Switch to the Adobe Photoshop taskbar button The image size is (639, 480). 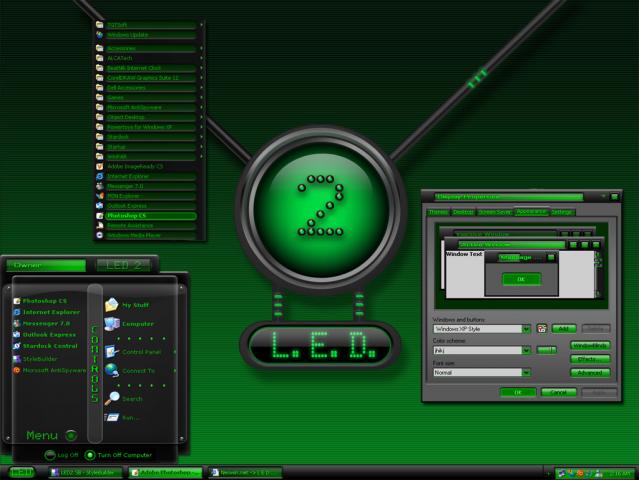click(x=165, y=473)
